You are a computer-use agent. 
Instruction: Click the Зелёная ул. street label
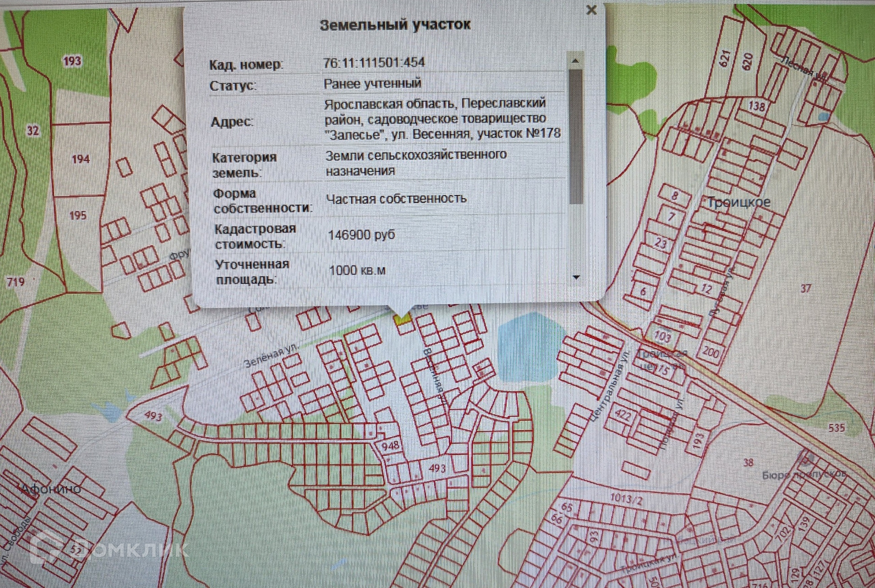(x=272, y=356)
